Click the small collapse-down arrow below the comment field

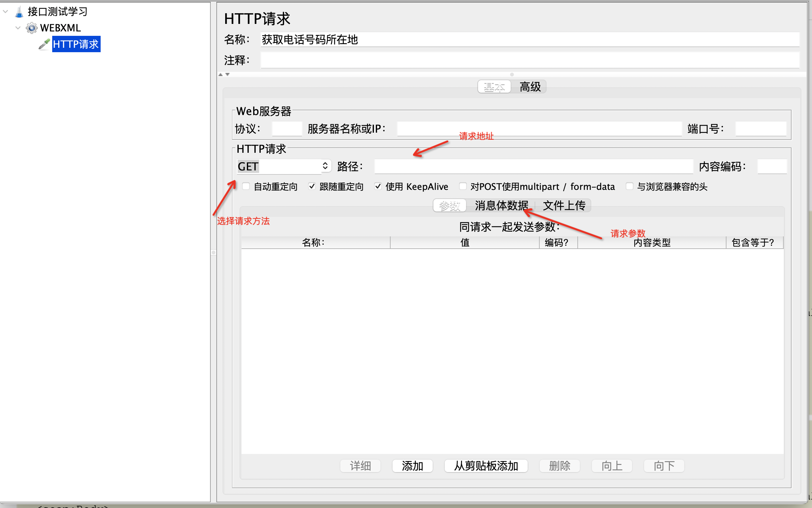(228, 75)
